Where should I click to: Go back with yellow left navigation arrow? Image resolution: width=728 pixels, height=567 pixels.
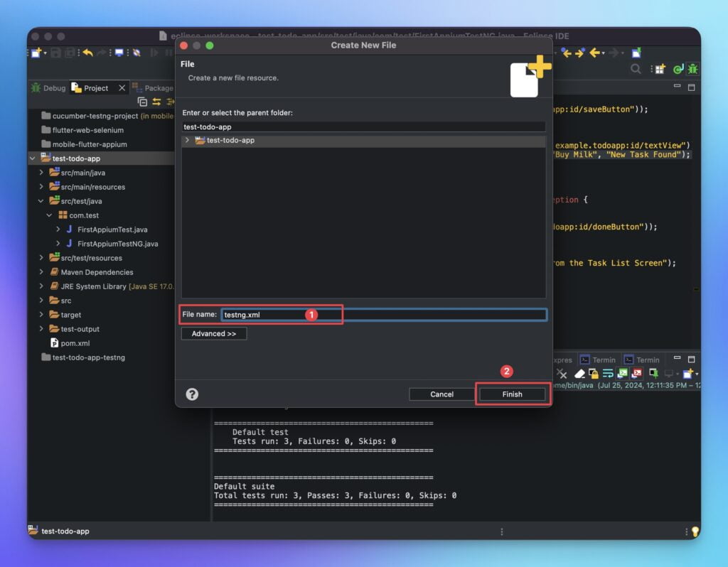click(595, 53)
